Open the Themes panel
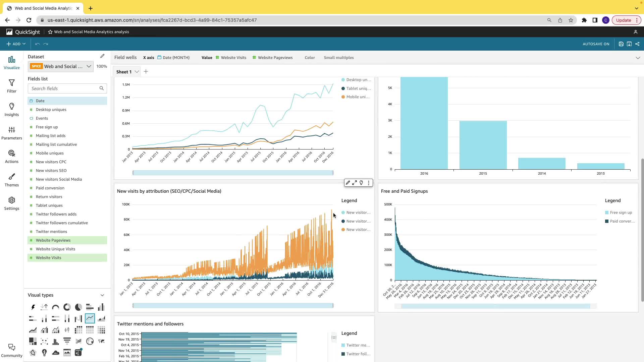The height and width of the screenshot is (362, 644). tap(12, 180)
